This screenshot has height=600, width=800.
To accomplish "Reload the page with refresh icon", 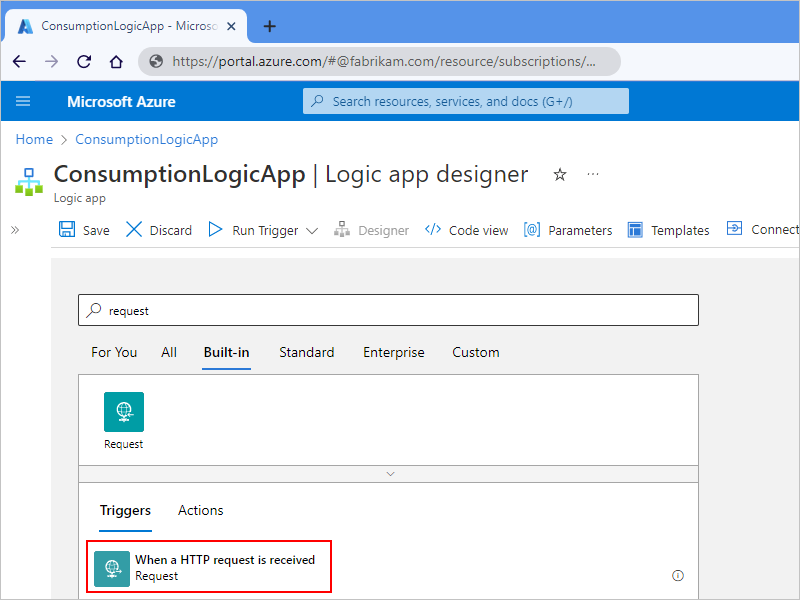I will pos(84,62).
